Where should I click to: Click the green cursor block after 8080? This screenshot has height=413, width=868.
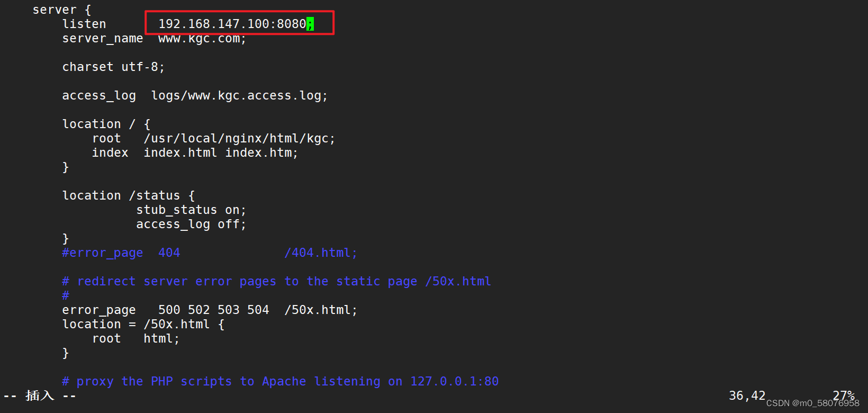click(x=310, y=24)
